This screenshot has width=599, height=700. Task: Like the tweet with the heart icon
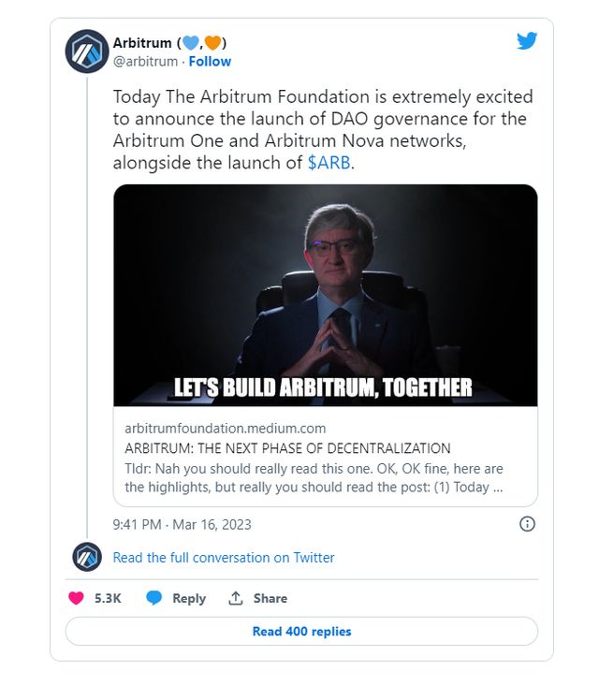pos(77,598)
